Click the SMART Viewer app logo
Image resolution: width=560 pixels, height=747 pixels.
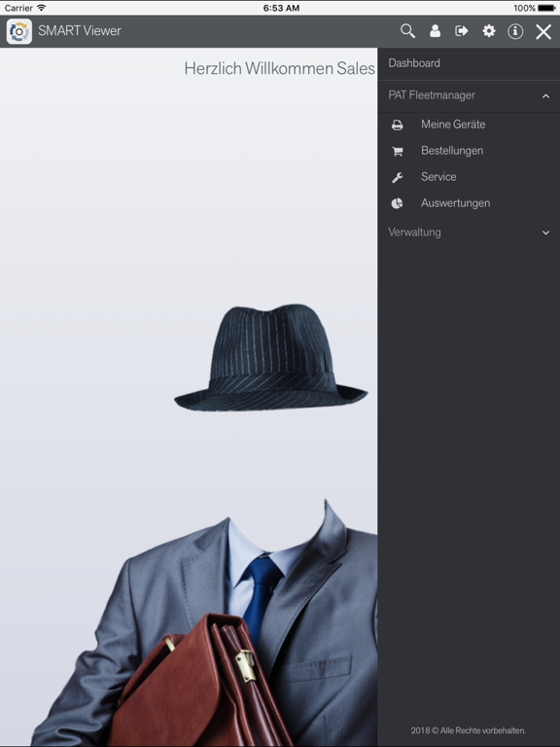click(x=19, y=31)
